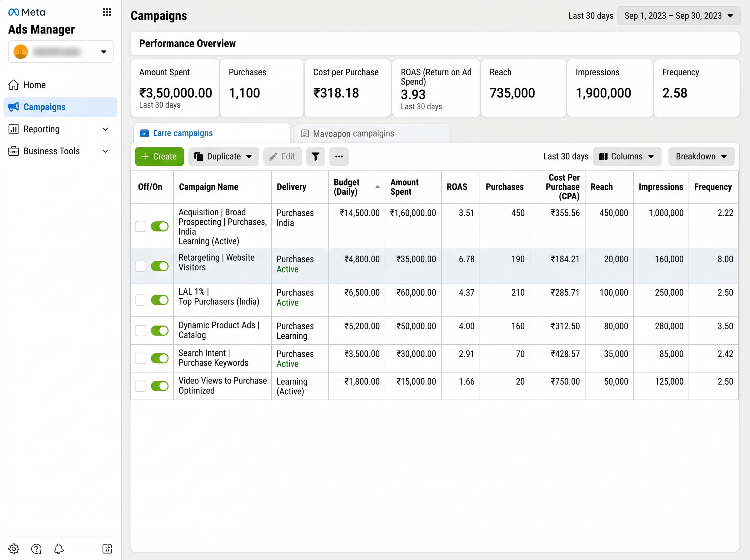The height and width of the screenshot is (560, 750).
Task: Select checkbox for Dynamic Product Ads Catalog
Action: (x=141, y=331)
